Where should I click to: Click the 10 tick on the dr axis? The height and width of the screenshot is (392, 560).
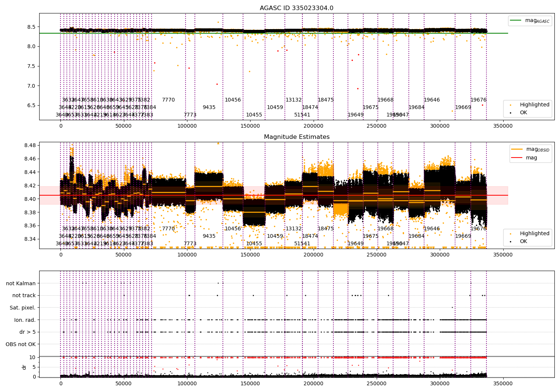click(33, 357)
